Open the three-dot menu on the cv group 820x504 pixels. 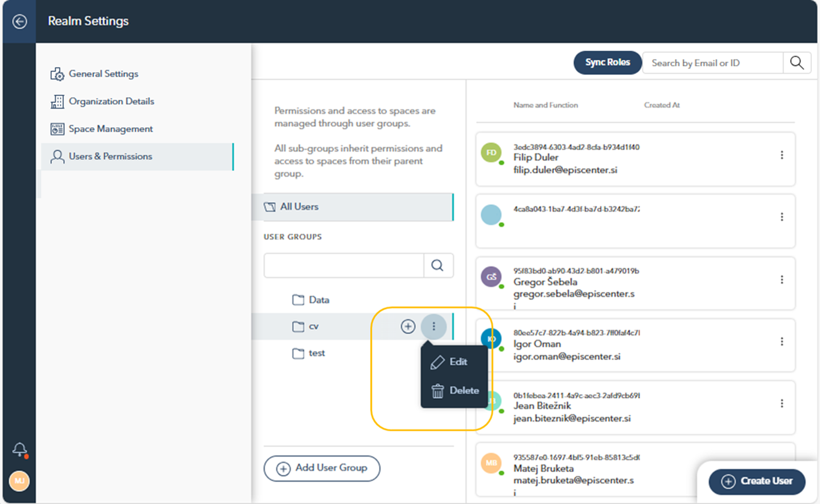(433, 327)
